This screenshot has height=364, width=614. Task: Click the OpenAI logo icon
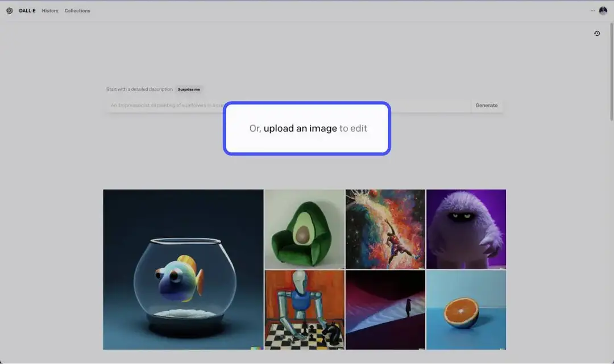click(x=10, y=11)
